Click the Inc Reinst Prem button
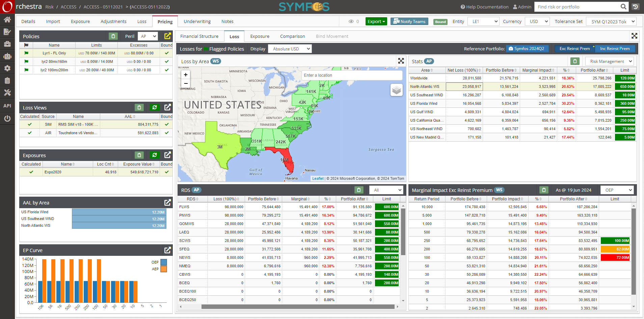Image resolution: width=644 pixels, height=319 pixels. click(x=615, y=49)
